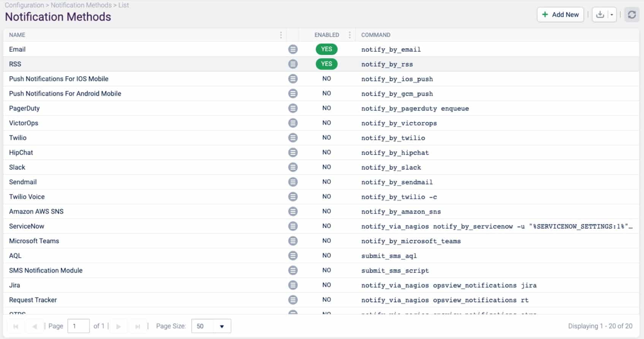Open the row menu icon for AQL

point(293,256)
